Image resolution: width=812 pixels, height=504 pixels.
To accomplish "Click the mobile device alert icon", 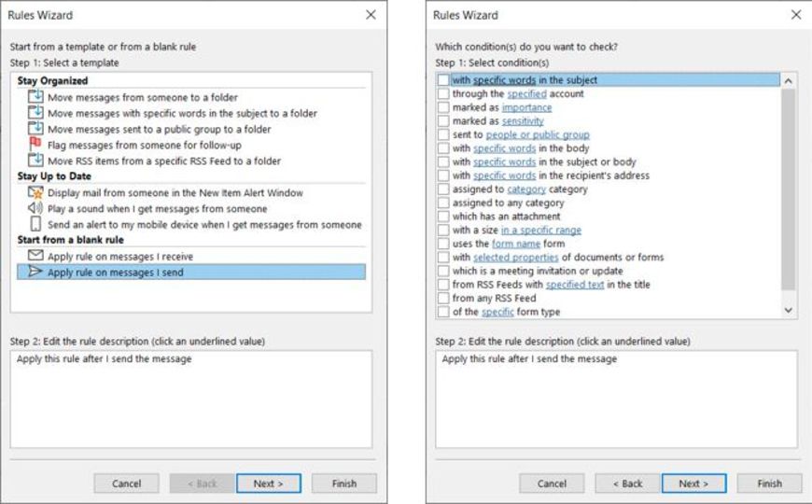I will (x=35, y=224).
